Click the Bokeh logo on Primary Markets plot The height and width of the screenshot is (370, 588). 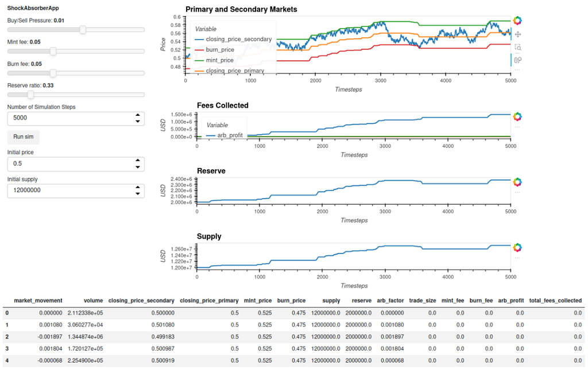(517, 21)
